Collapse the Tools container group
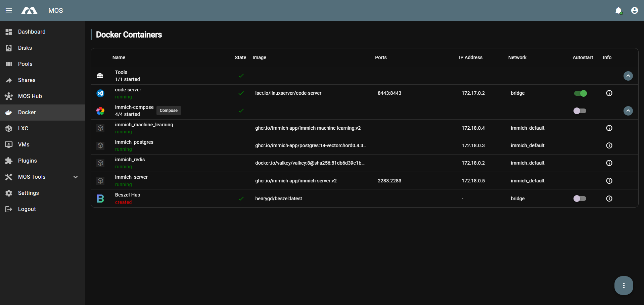644x305 pixels. click(x=628, y=76)
